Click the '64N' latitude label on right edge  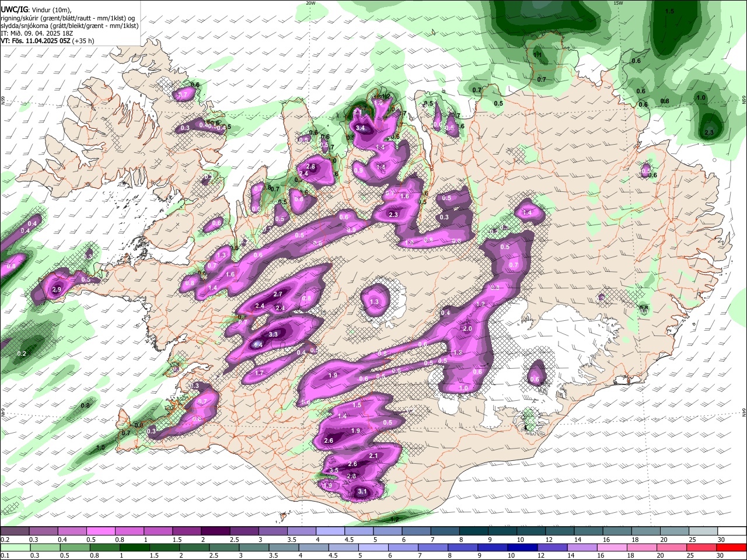pyautogui.click(x=744, y=412)
